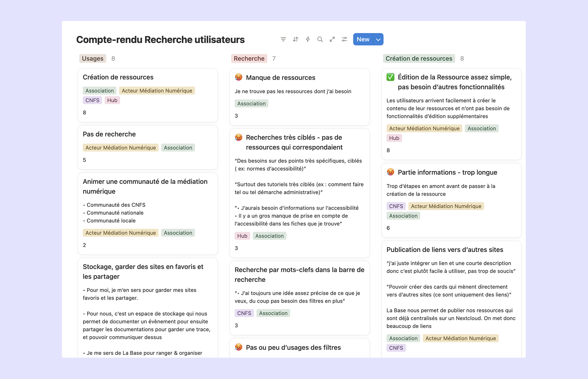This screenshot has height=379, width=588.
Task: Open the filter options icon
Action: [283, 39]
